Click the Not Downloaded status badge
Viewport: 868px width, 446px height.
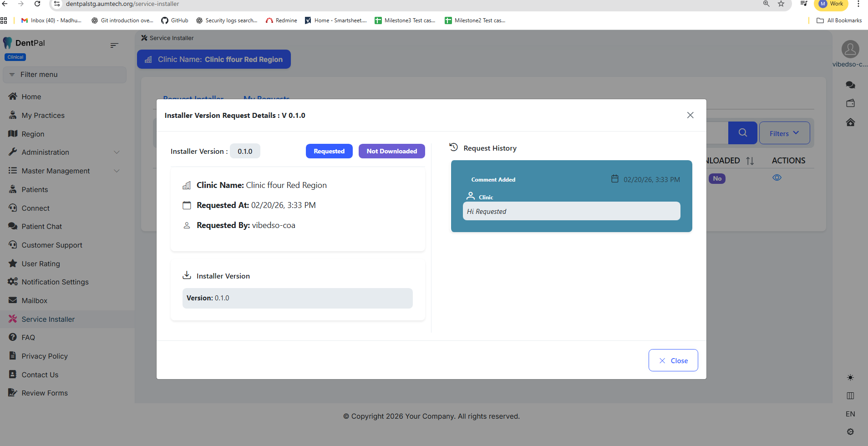coord(391,152)
